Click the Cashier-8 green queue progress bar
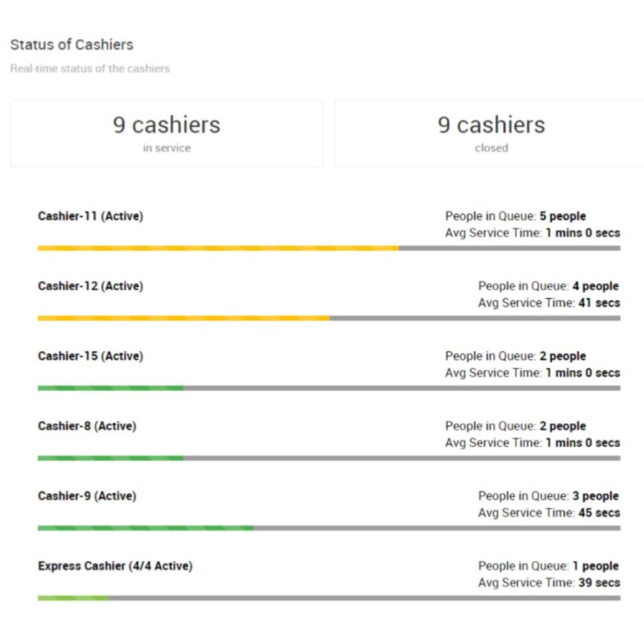The height and width of the screenshot is (644, 644). point(110,458)
